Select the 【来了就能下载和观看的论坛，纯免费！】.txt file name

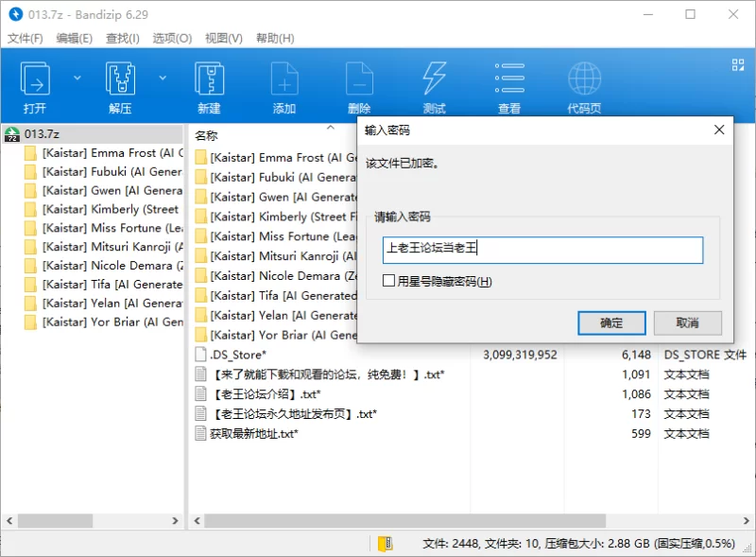coord(327,374)
